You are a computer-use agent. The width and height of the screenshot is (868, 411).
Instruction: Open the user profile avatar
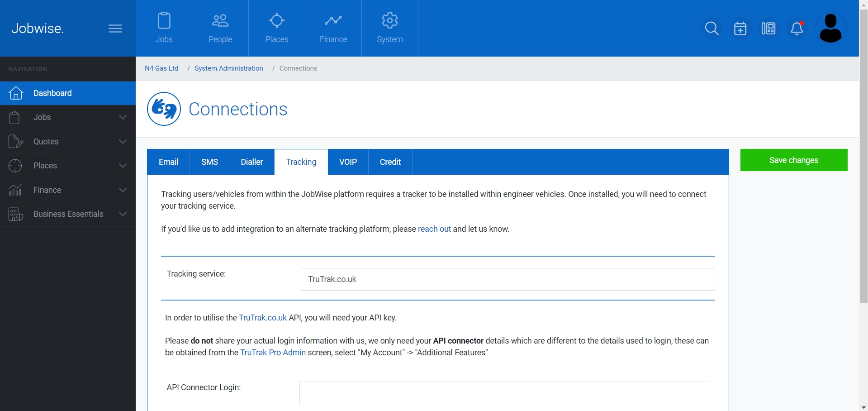[x=831, y=28]
